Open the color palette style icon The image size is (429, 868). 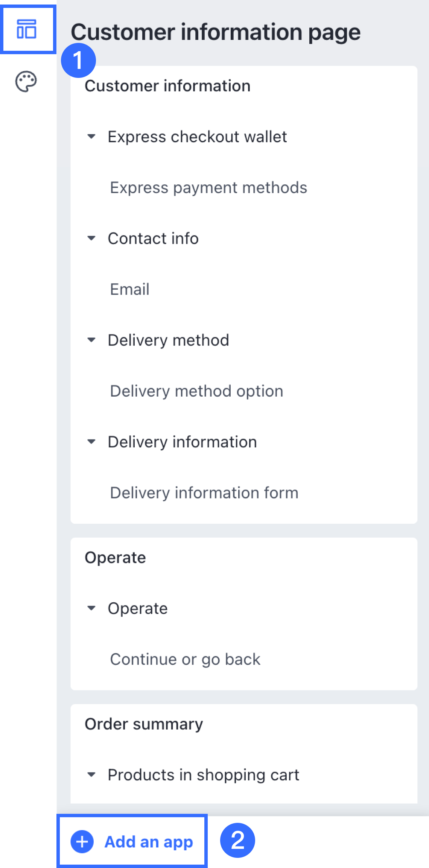tap(26, 81)
